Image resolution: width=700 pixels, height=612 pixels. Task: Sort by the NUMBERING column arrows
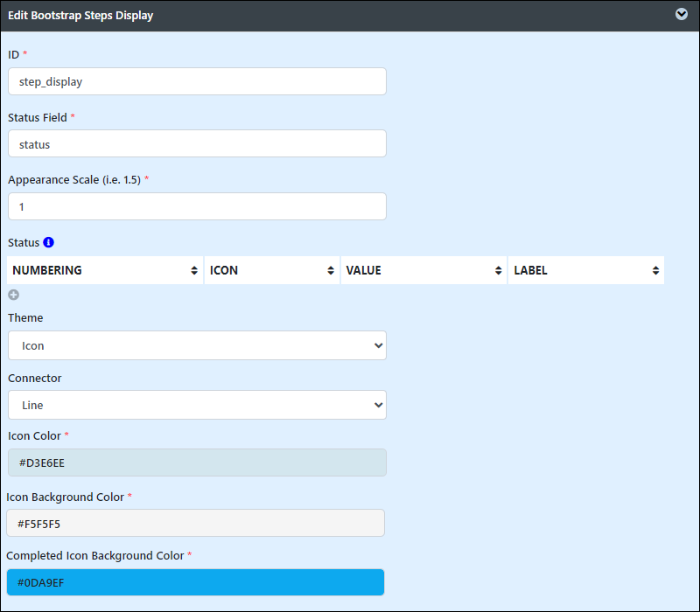tap(194, 270)
